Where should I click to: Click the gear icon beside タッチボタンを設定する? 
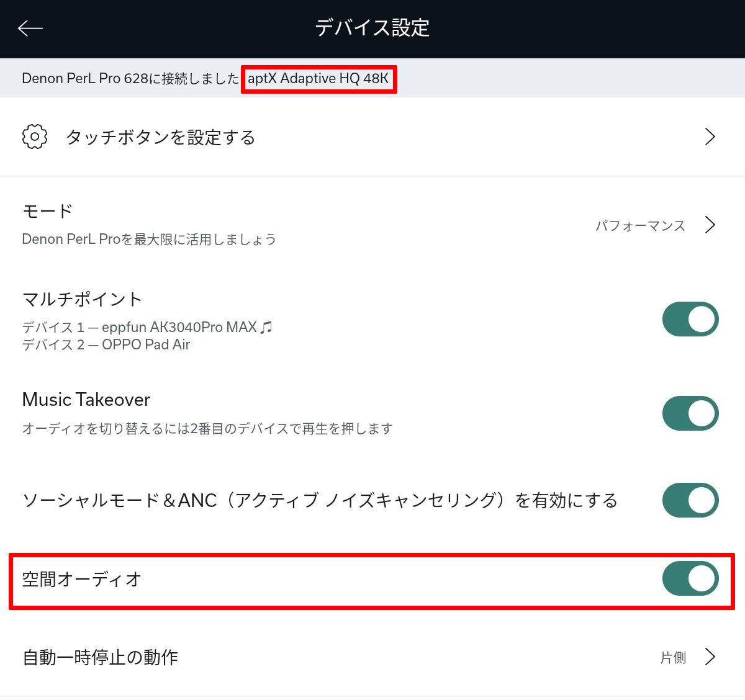click(x=35, y=137)
